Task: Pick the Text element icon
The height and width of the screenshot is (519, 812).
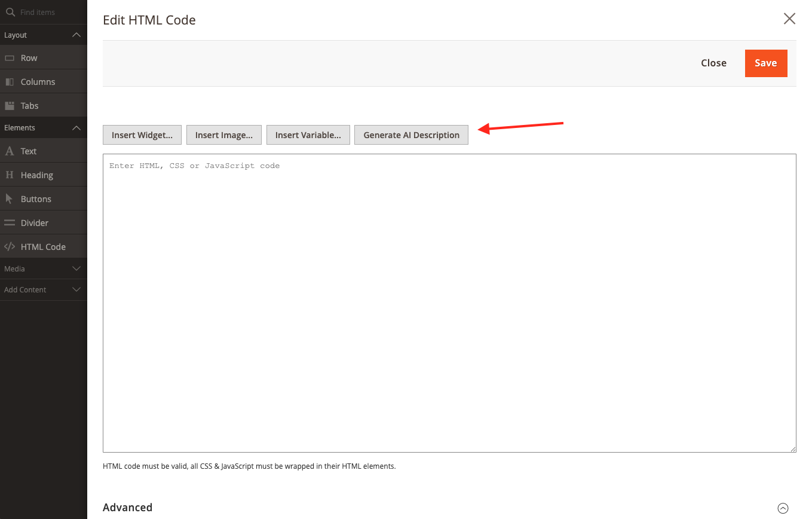Action: click(x=10, y=151)
